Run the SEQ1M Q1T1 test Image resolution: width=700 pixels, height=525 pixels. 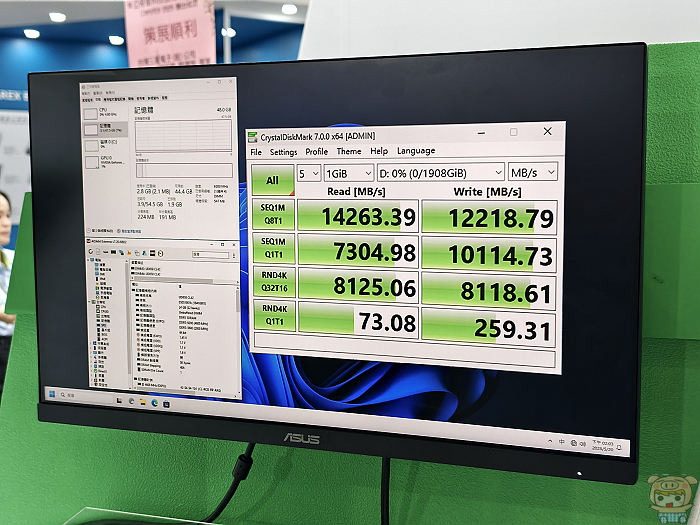273,248
